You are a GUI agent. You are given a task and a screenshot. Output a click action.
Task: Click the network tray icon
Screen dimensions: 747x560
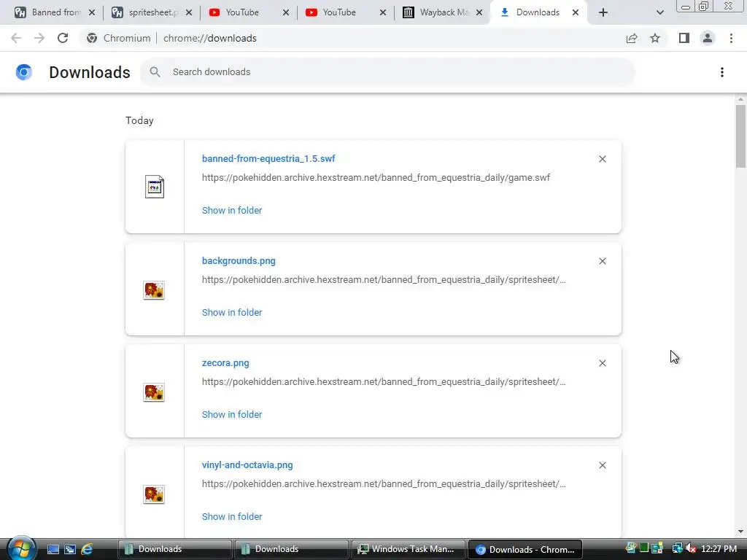[677, 549]
